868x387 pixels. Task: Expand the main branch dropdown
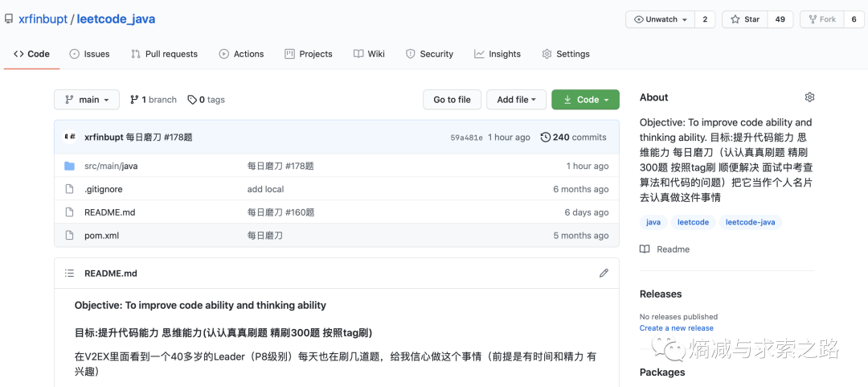pos(86,100)
